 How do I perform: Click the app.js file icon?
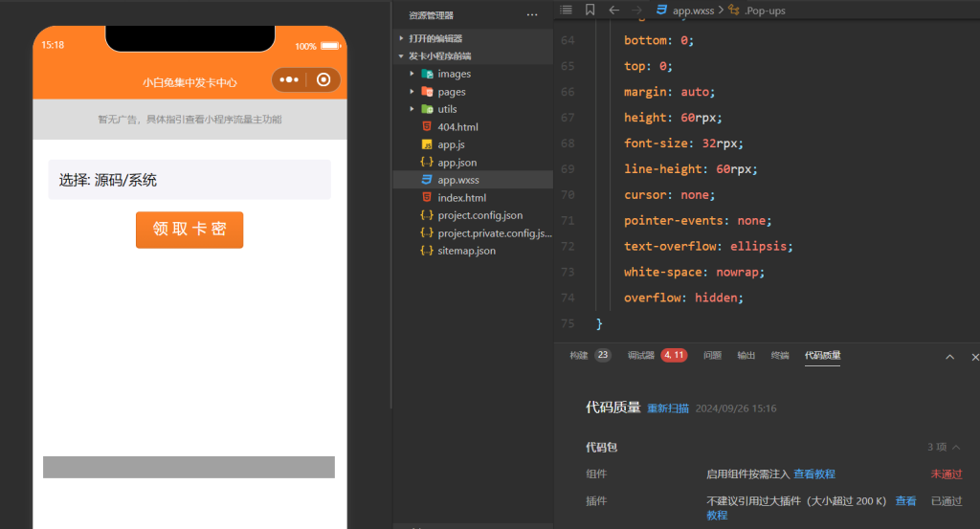[427, 144]
